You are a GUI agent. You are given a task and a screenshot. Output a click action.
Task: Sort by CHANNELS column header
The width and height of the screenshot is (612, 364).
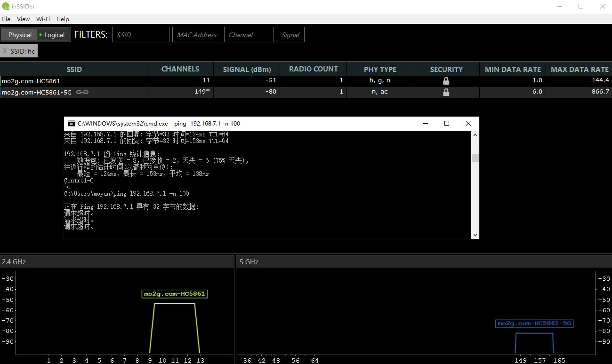coord(180,69)
